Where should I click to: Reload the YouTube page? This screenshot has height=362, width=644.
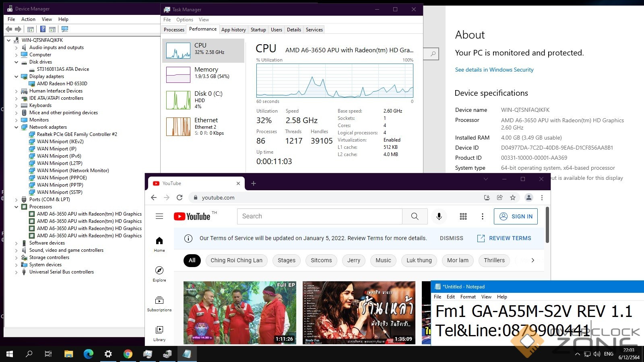click(180, 197)
